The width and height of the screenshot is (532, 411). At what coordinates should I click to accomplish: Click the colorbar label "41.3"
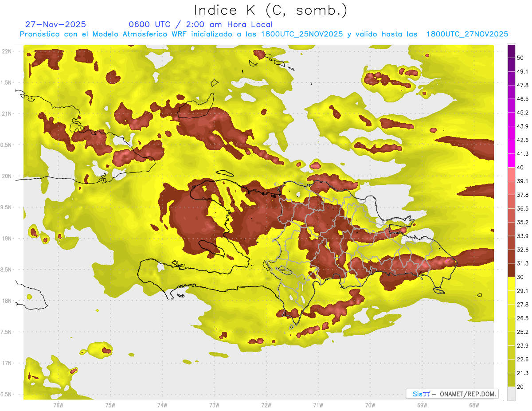(x=523, y=154)
